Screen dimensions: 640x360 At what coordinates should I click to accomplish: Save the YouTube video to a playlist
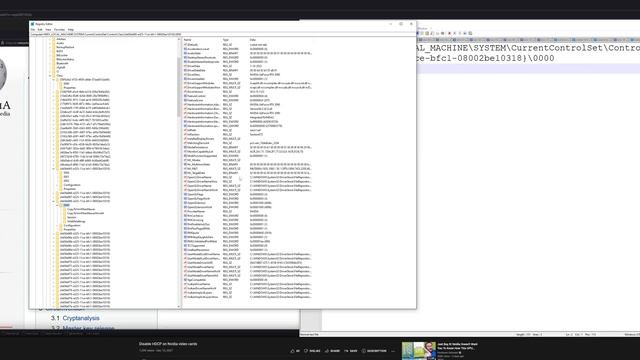[x=351, y=351]
